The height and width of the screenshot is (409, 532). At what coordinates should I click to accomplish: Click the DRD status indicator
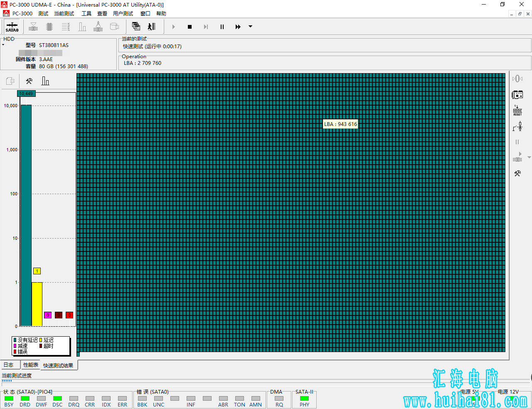click(25, 398)
